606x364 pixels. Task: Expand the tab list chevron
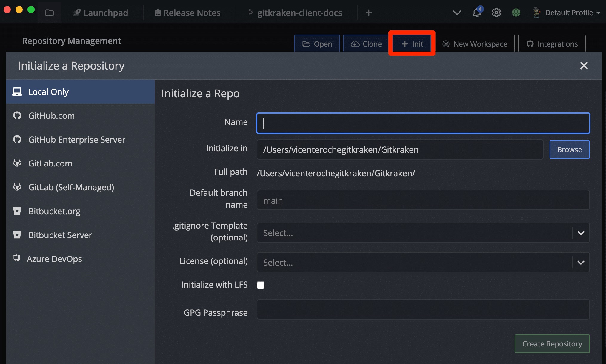(457, 13)
